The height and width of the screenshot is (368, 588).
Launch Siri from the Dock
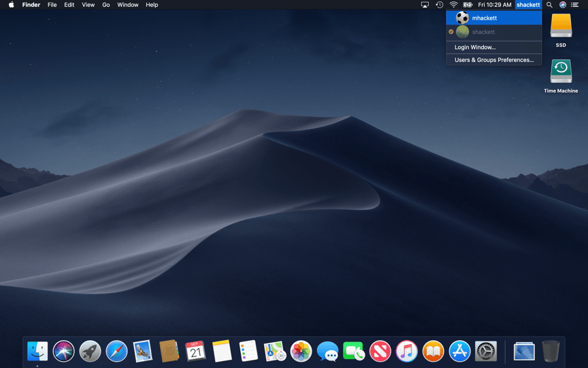[x=64, y=352]
